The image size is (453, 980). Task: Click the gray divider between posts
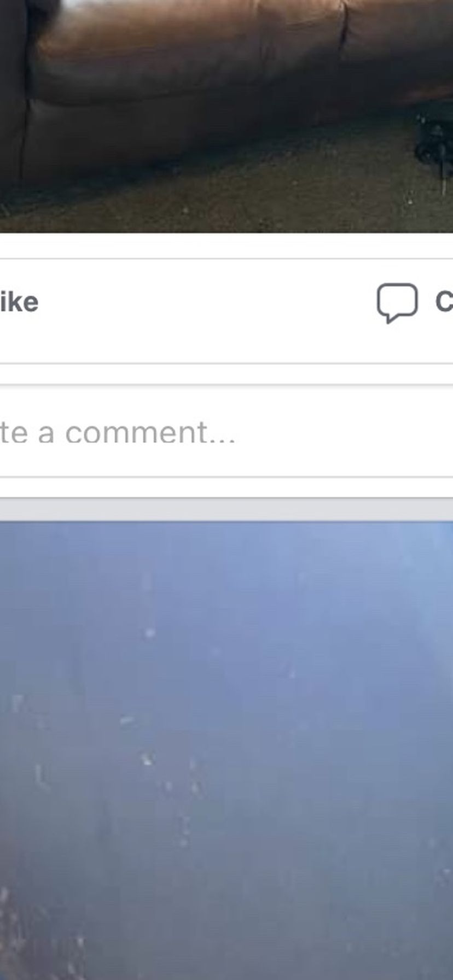click(226, 510)
